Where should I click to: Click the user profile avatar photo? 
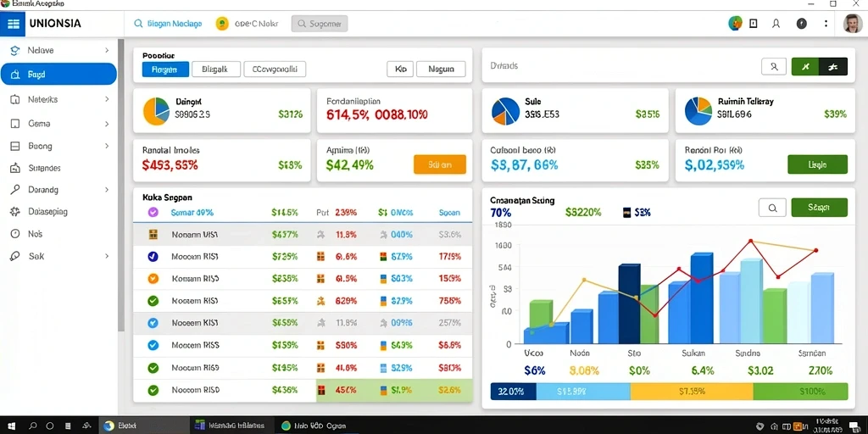point(853,24)
